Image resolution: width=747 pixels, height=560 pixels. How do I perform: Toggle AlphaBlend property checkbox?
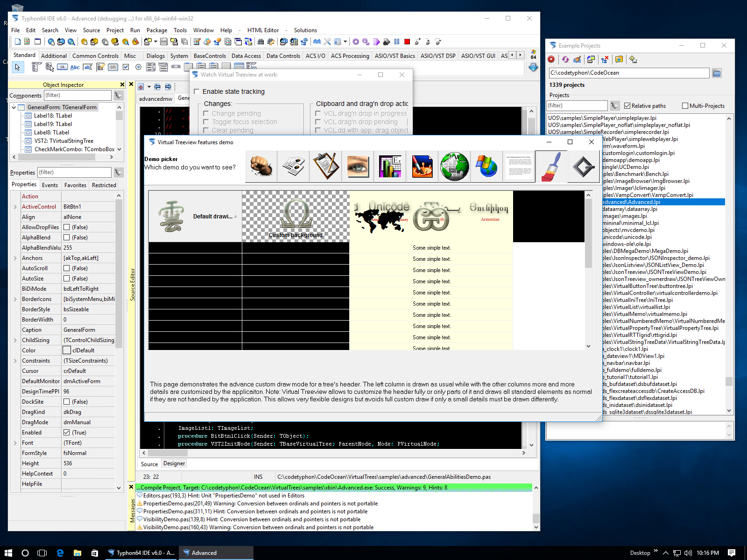[67, 238]
